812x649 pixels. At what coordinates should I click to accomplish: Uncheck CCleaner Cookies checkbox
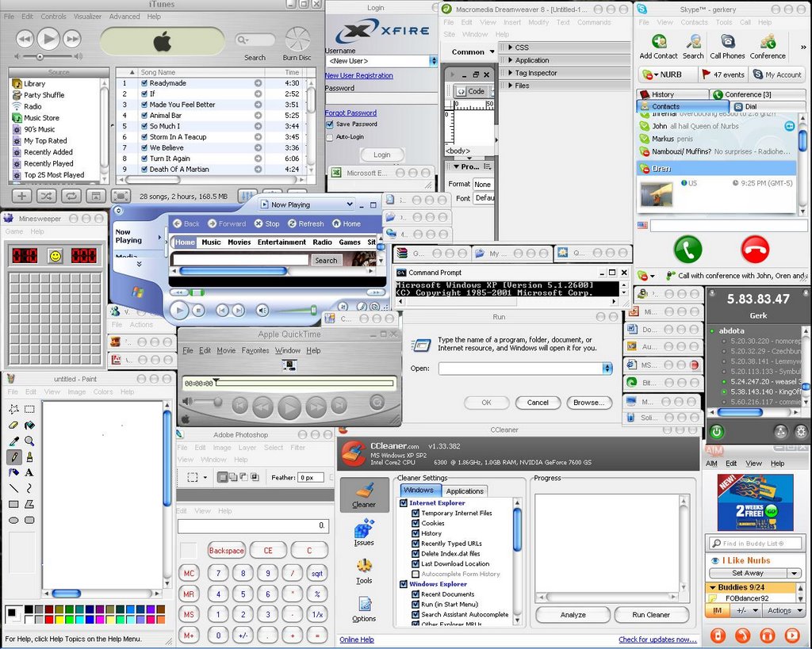(x=416, y=523)
